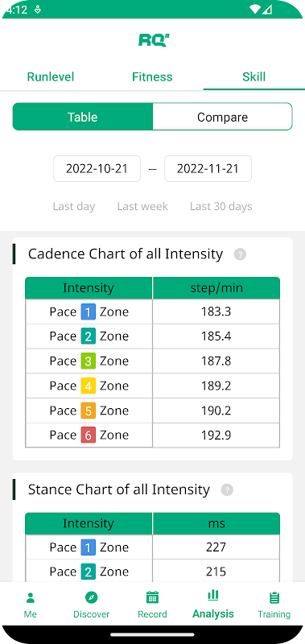Screen dimensions: 305x644
Task: Open start date picker 2022-10-21
Action: (x=97, y=168)
